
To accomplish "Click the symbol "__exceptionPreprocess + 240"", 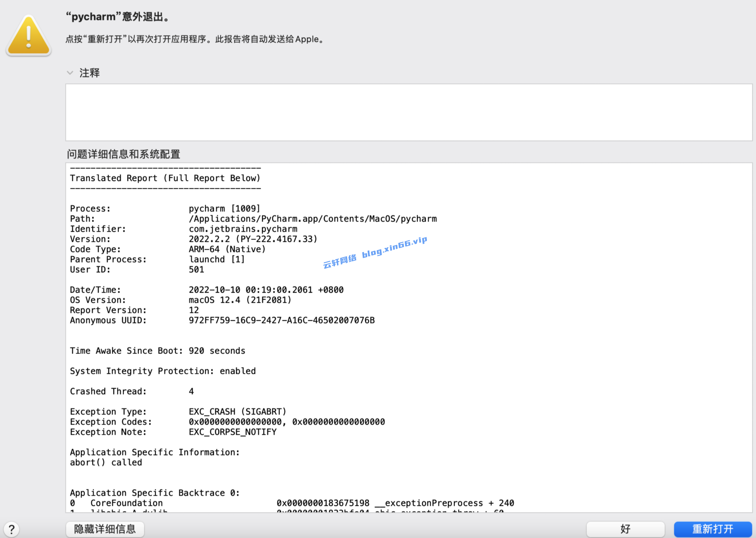I will click(444, 503).
